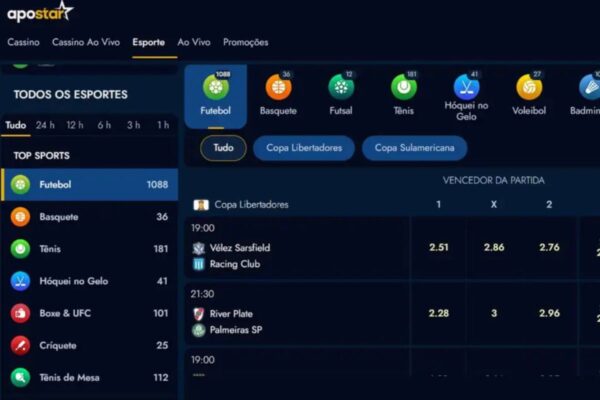Bet on Racing Club at 2.76
The height and width of the screenshot is (400, 600).
549,247
